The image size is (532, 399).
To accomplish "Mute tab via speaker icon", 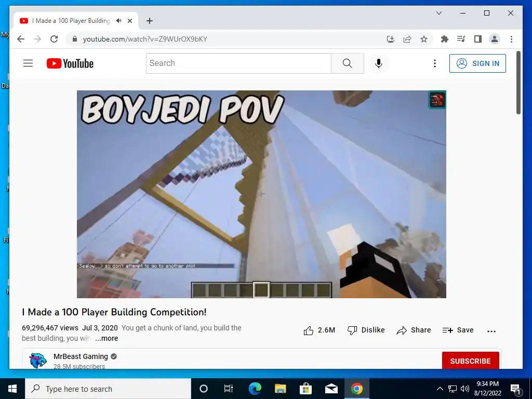I will (x=118, y=21).
